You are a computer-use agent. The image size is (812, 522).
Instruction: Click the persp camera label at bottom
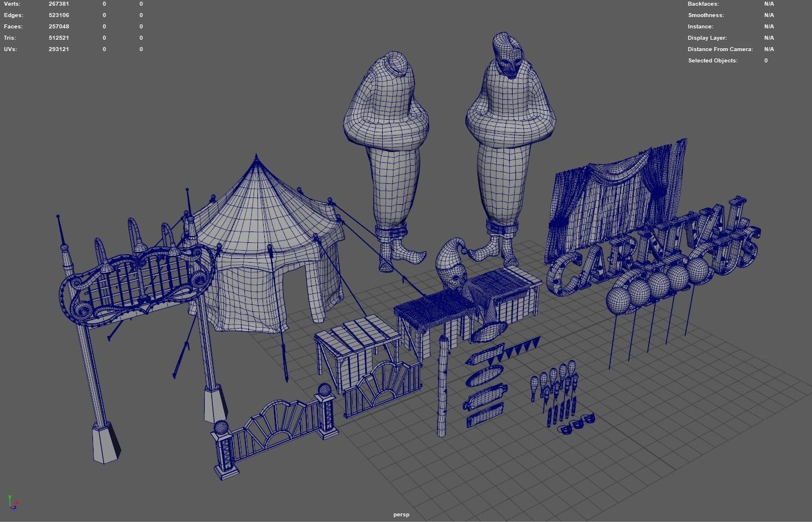400,514
